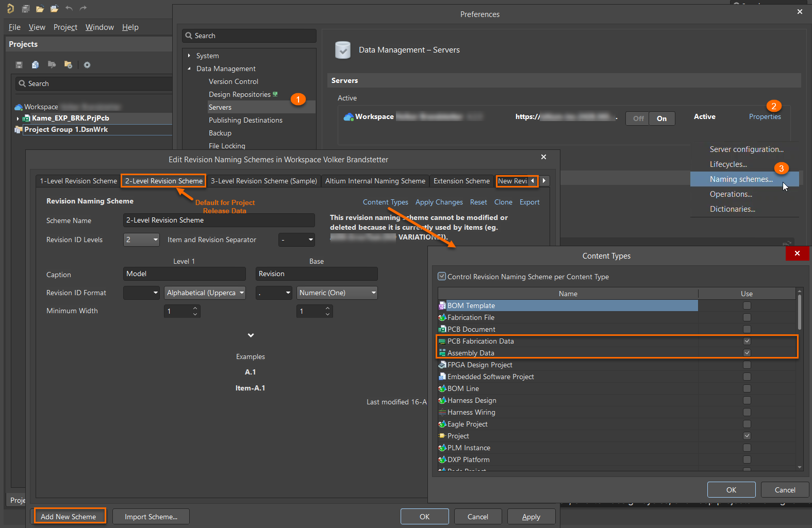
Task: Switch to the 3-Level Revision Scheme (Sample) tab
Action: tap(263, 181)
